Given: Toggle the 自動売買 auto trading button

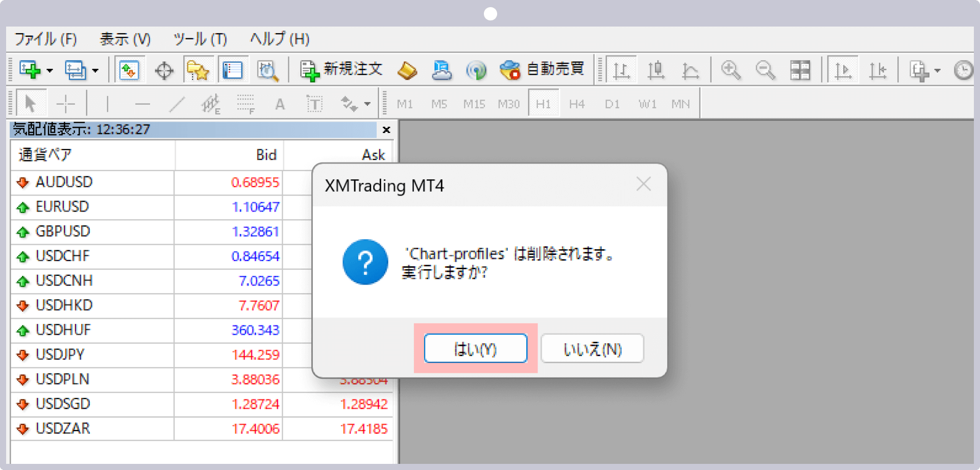Looking at the screenshot, I should (x=542, y=69).
